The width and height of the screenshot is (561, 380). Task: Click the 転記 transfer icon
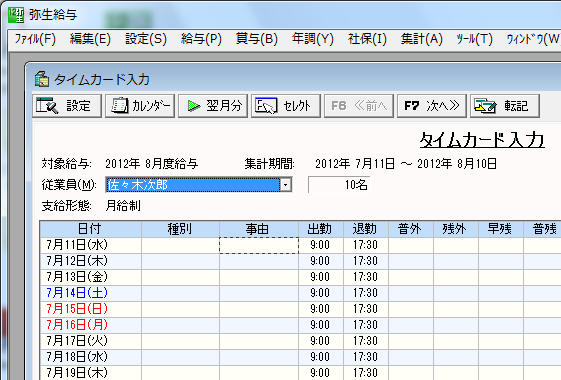[x=485, y=106]
